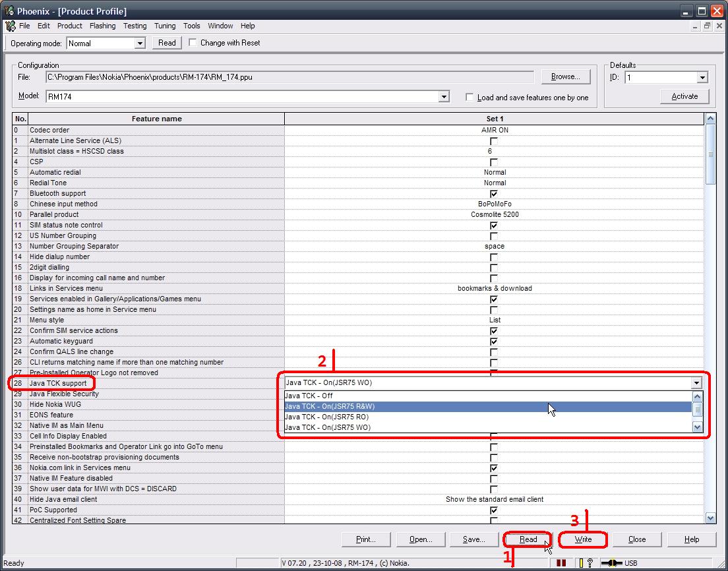Click the restore icon of the Product Profile window
The image size is (728, 571).
(x=706, y=25)
